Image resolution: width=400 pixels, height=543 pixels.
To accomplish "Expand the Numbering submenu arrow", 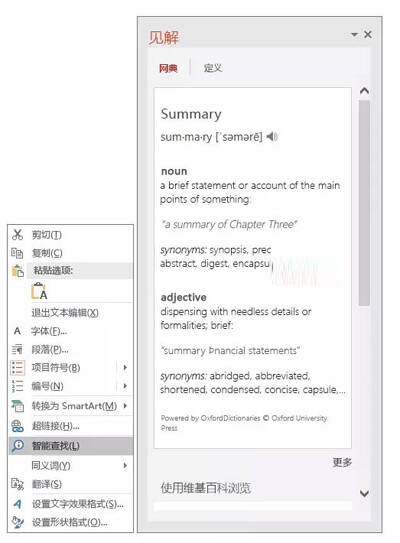I will coord(125,385).
